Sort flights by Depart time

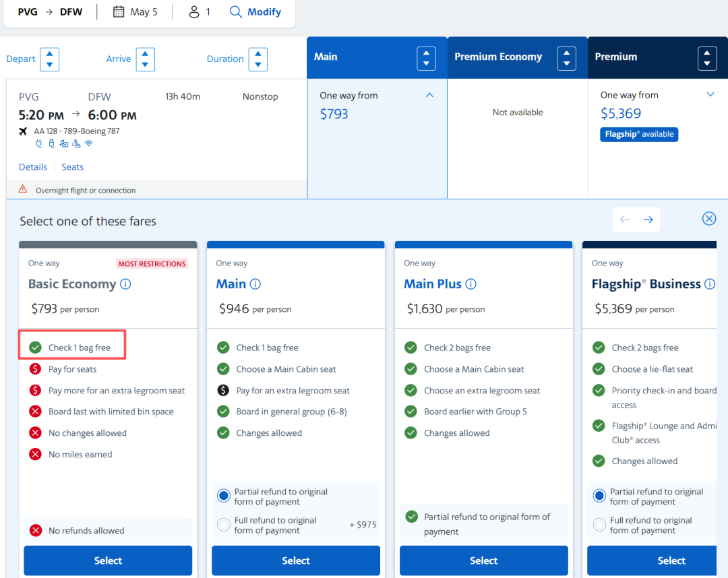coord(49,59)
